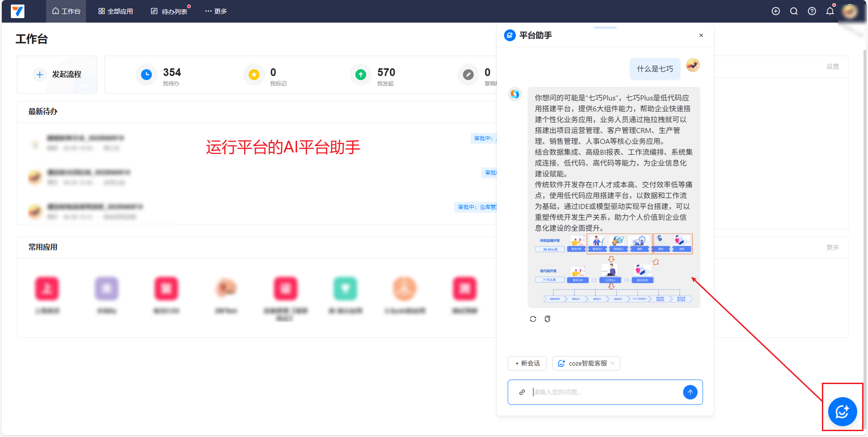The height and width of the screenshot is (437, 868).
Task: Click the send arrow in chat input
Action: pos(690,392)
